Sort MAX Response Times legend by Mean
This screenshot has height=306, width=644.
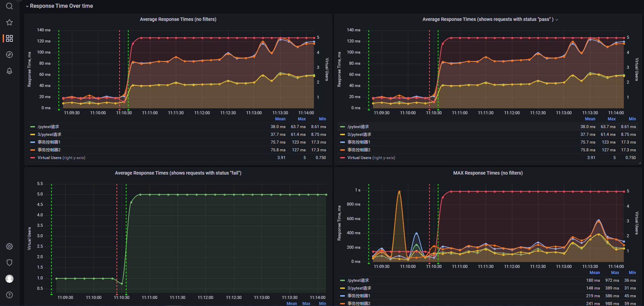click(x=594, y=273)
